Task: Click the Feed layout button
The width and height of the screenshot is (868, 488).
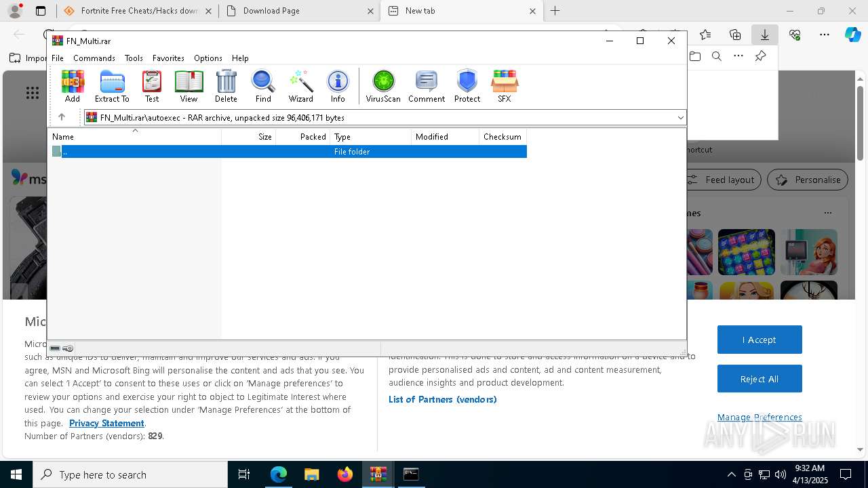Action: tap(721, 180)
